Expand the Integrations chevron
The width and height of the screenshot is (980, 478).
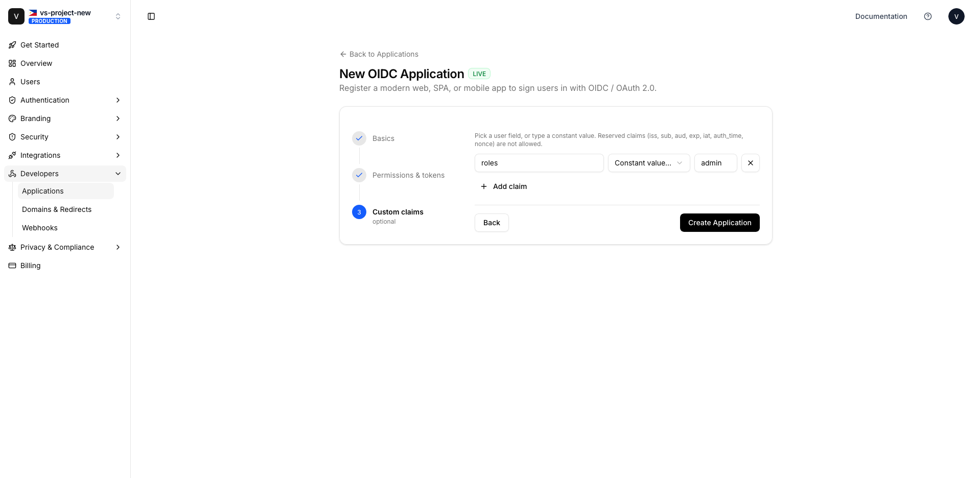coord(118,155)
